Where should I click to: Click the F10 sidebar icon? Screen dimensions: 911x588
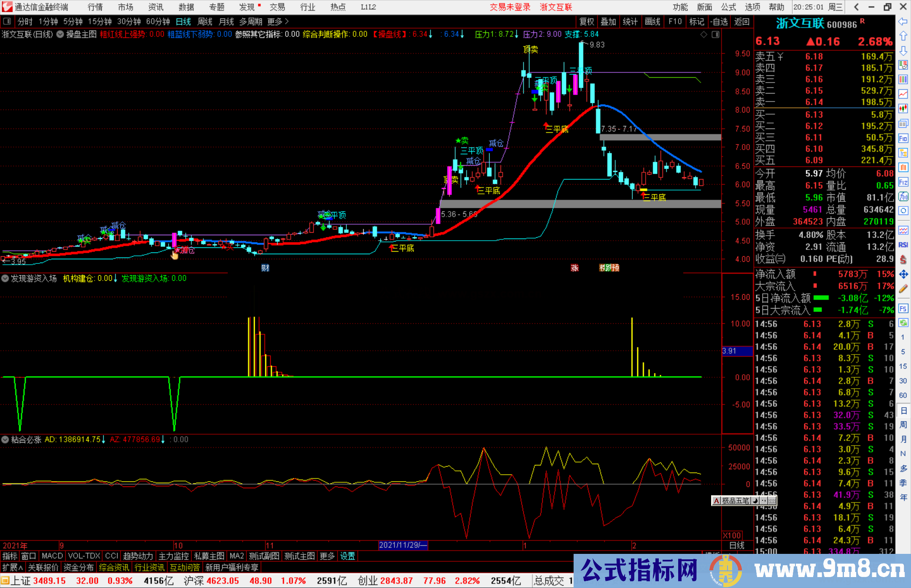(903, 138)
